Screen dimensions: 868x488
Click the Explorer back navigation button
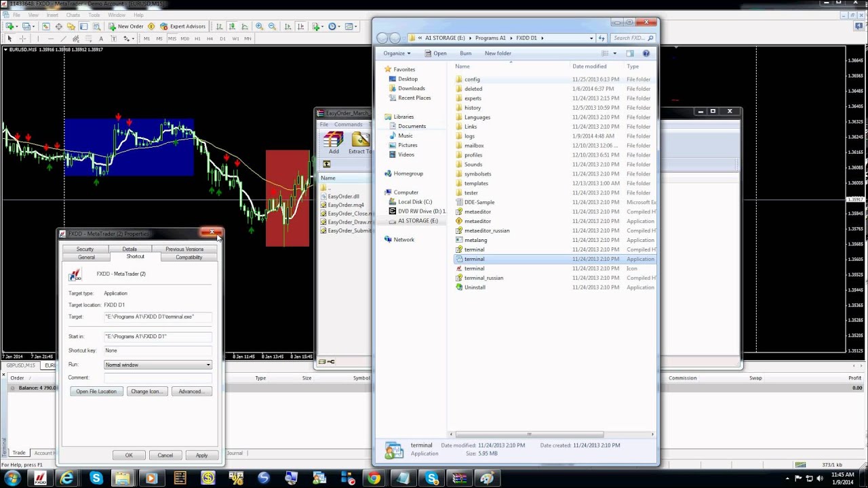(382, 38)
